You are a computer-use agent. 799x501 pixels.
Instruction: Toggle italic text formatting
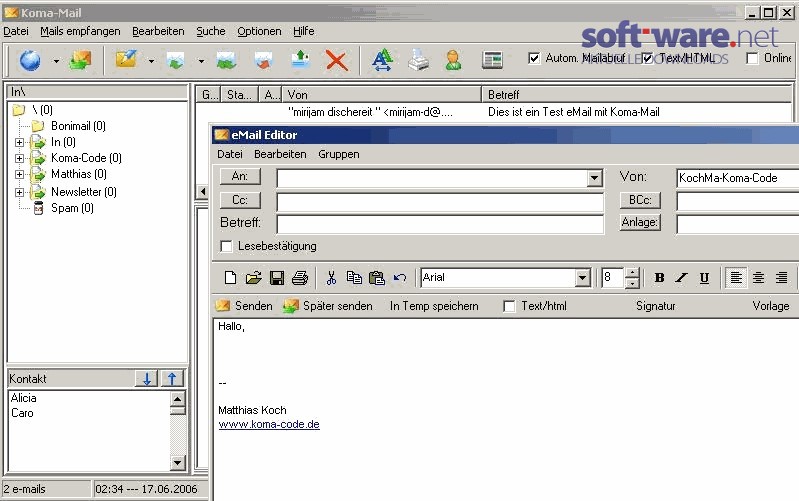coord(681,278)
